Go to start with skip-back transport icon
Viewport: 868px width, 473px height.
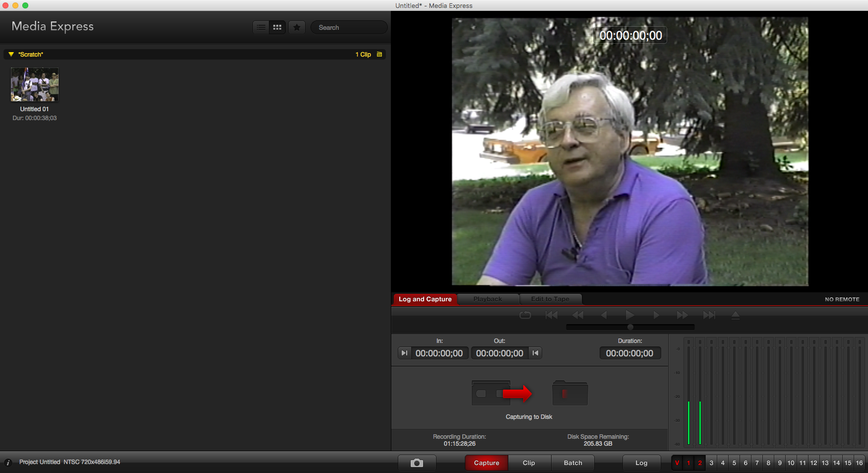552,315
